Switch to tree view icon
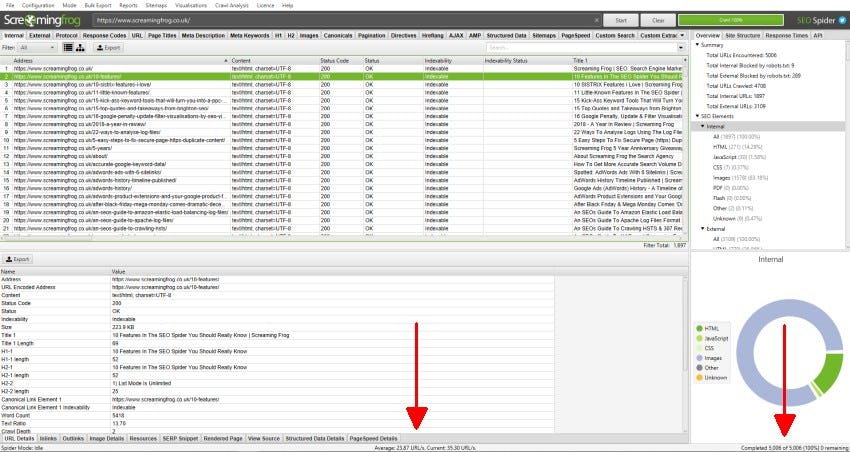850x452 pixels. point(80,47)
